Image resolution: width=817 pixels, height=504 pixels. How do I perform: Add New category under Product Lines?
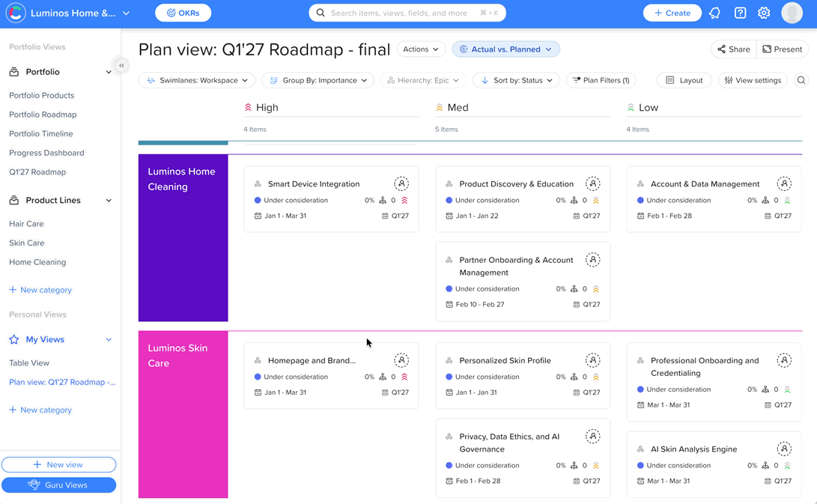point(40,290)
